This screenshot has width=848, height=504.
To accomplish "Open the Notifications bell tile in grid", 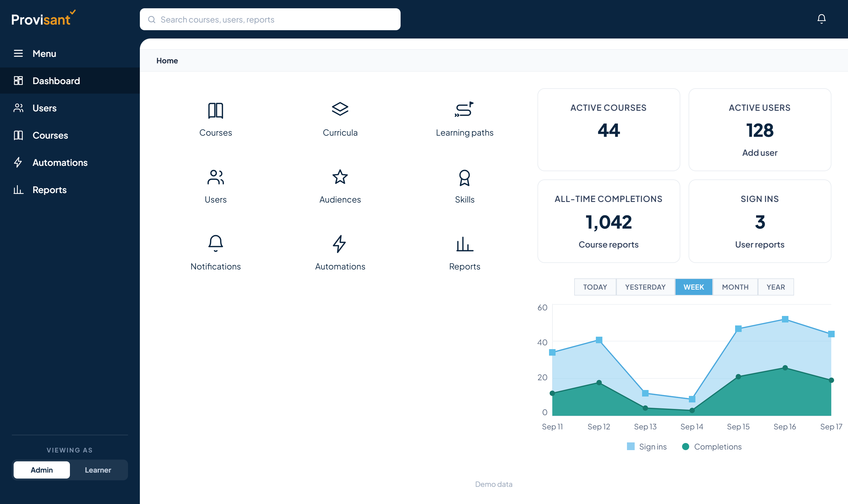I will [x=215, y=253].
